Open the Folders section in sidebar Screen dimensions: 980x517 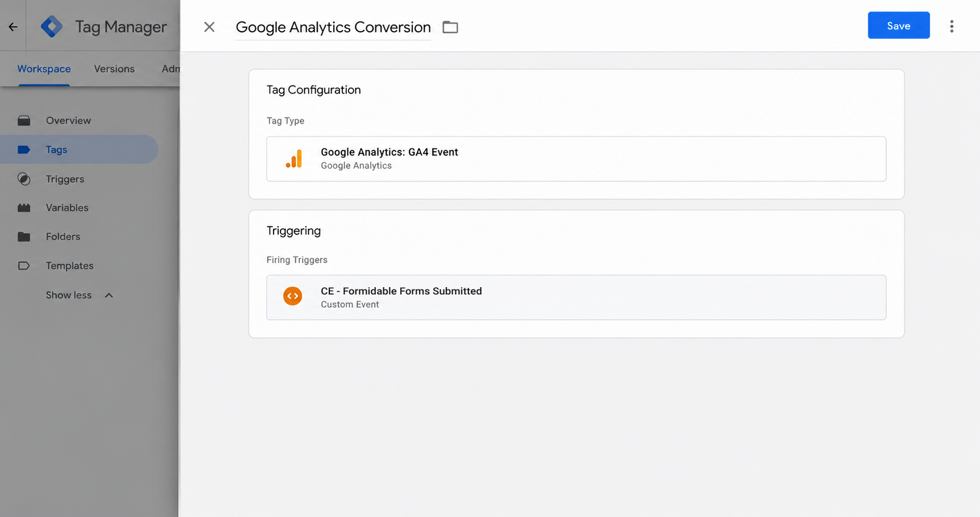tap(63, 237)
